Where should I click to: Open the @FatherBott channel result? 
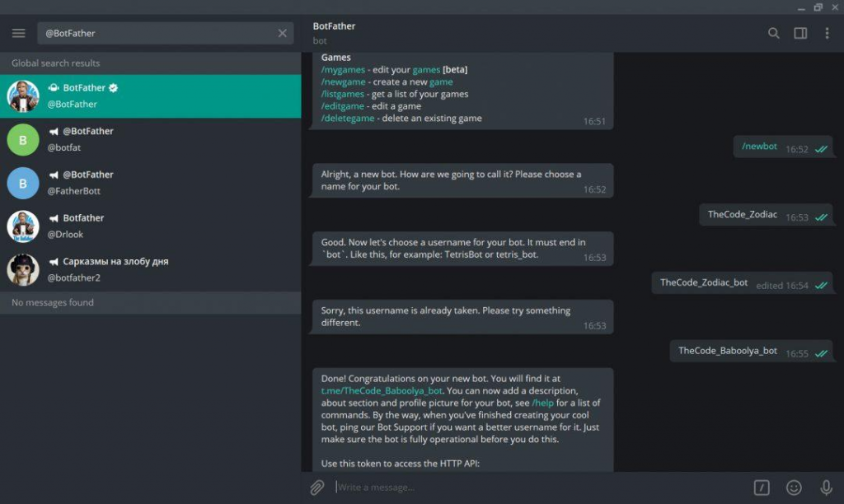(x=151, y=183)
